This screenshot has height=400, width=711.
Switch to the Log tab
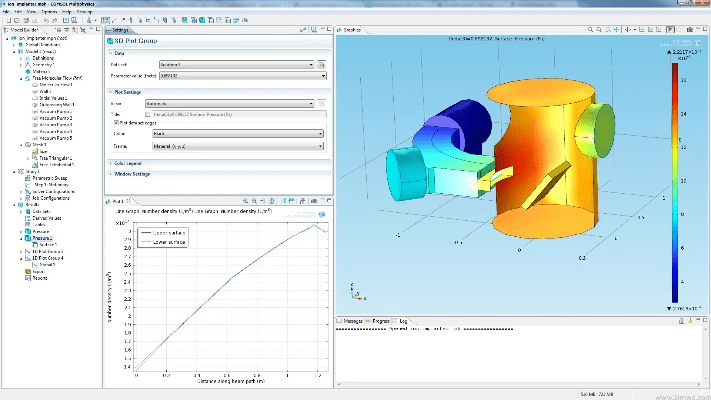tap(404, 320)
